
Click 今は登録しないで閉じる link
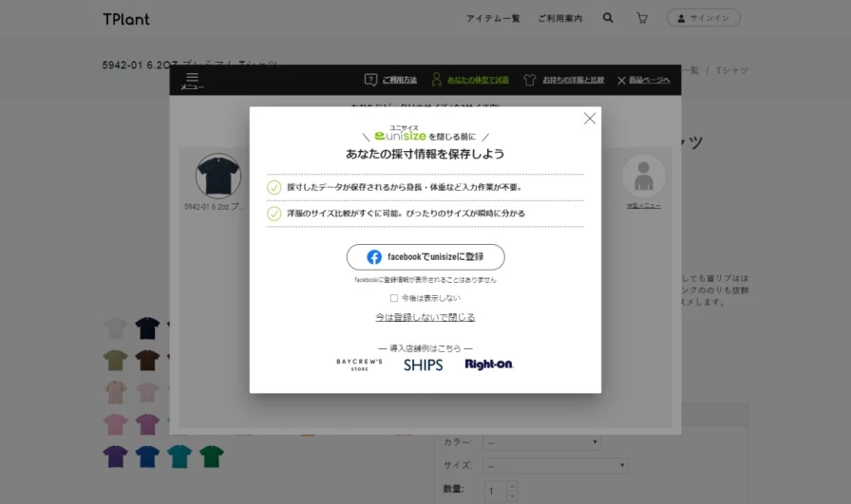click(425, 317)
